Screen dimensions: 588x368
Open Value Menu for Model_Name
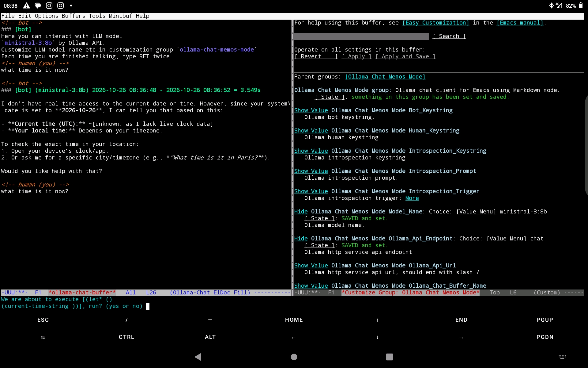pos(476,212)
